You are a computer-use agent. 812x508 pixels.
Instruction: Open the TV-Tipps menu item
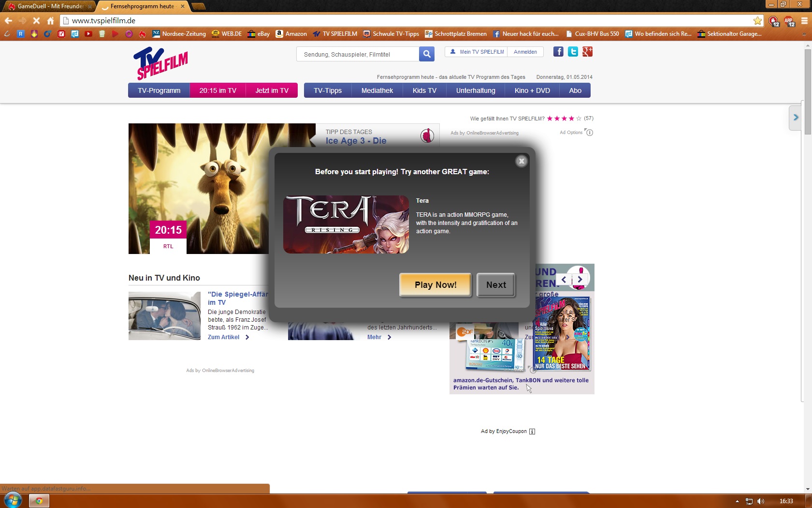tap(328, 90)
